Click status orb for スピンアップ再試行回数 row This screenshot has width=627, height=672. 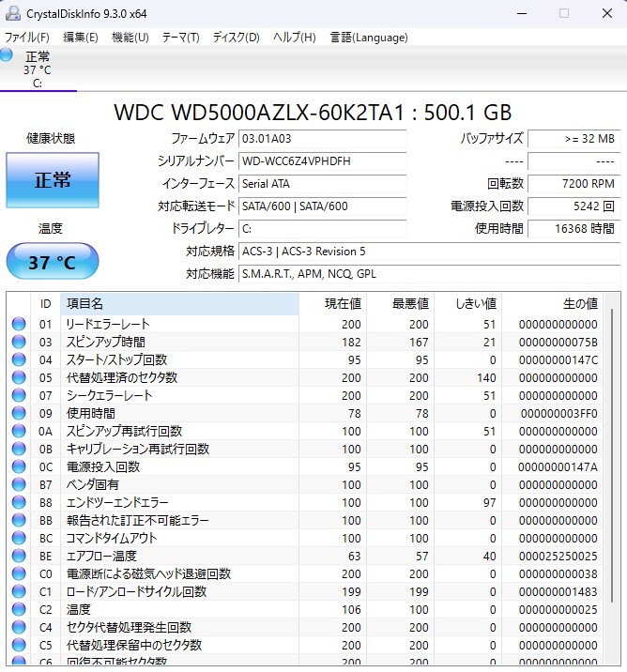pyautogui.click(x=19, y=431)
